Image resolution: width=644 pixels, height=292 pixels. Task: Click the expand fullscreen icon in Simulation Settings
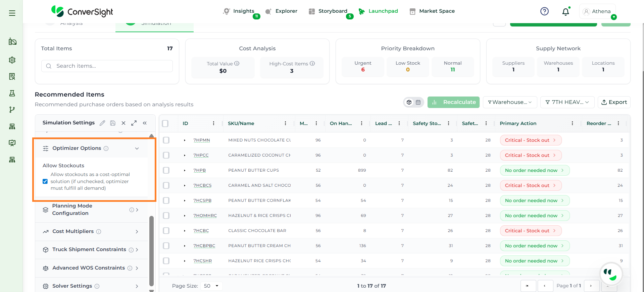tap(134, 123)
